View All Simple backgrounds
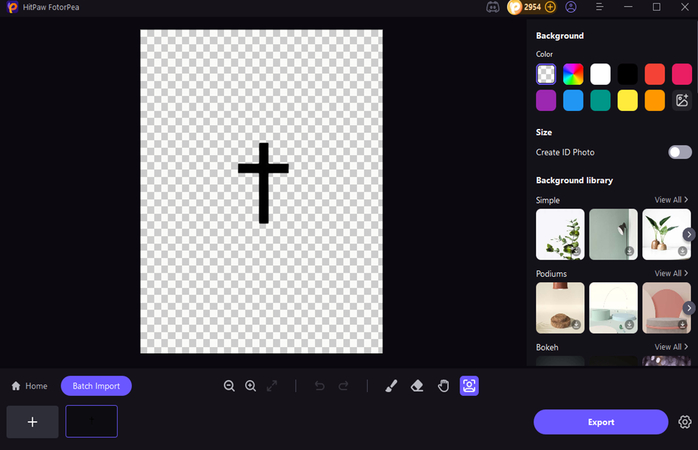The image size is (698, 450). (671, 200)
